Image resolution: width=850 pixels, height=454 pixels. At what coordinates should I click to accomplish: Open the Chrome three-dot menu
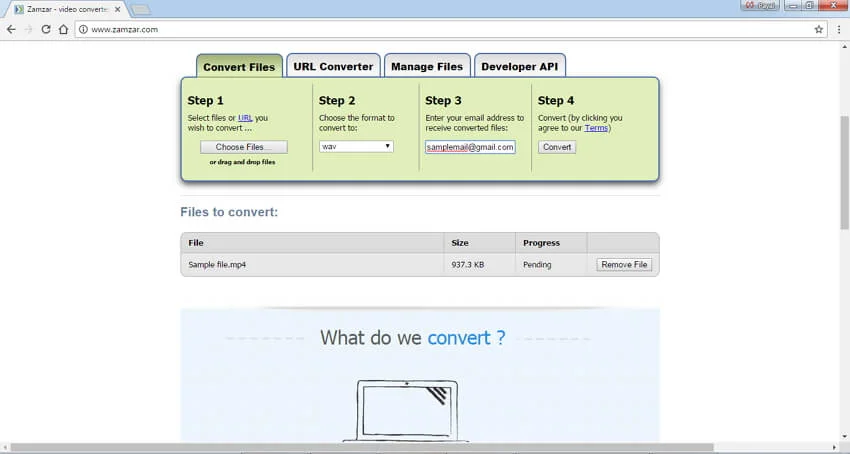(x=837, y=29)
